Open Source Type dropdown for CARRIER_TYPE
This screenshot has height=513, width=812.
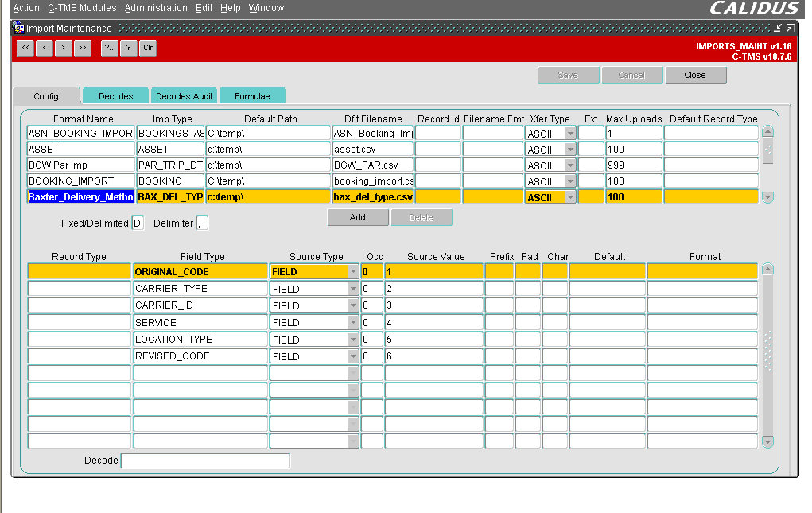coord(353,289)
